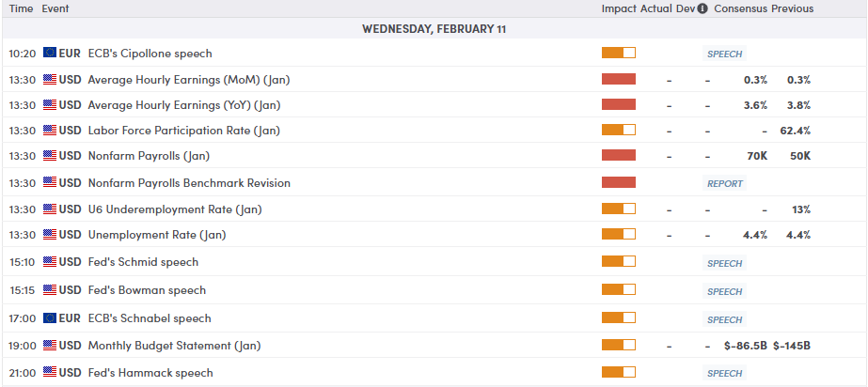Image resolution: width=868 pixels, height=387 pixels.
Task: Click the Wednesday, February 11 date header
Action: [x=434, y=29]
